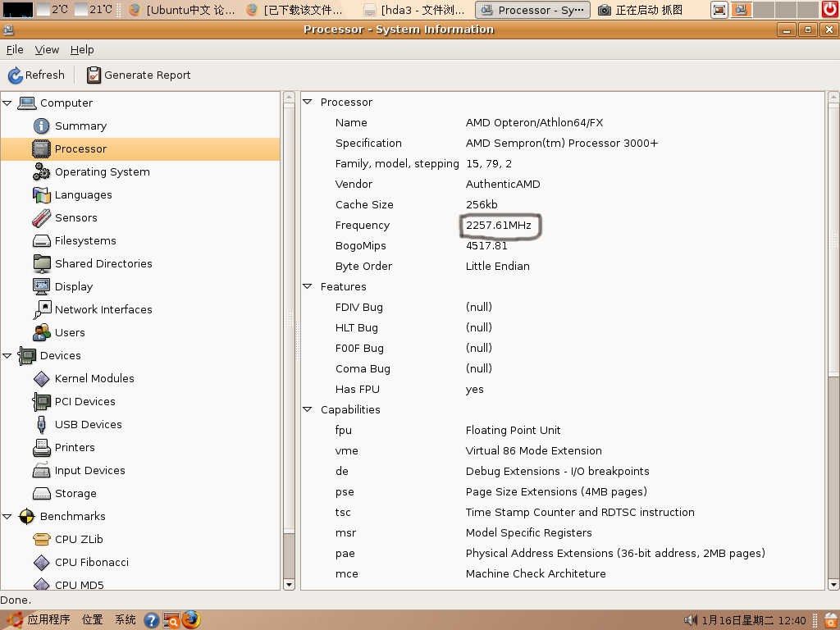Open the Kernel Modules diamond icon
Viewport: 840px width, 630px height.
41,379
